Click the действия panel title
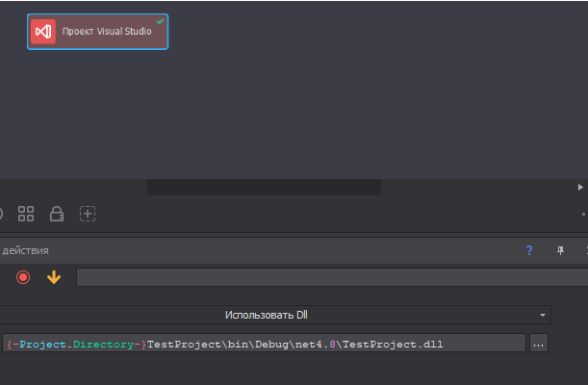 25,250
